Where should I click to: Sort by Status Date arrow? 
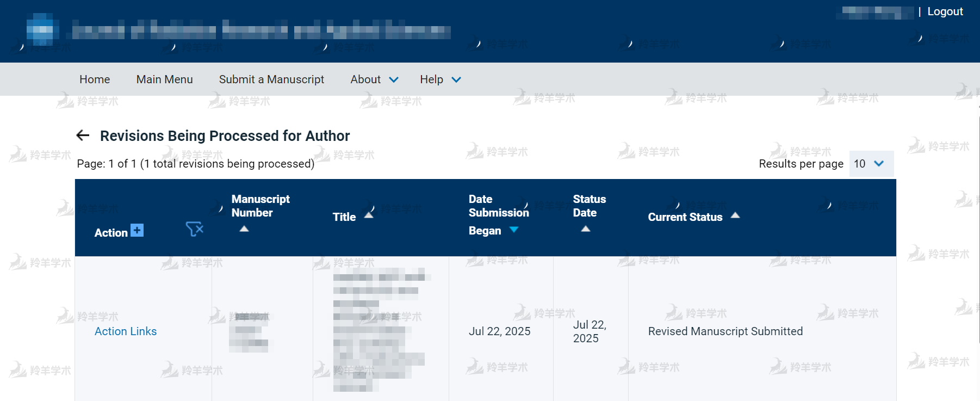585,229
